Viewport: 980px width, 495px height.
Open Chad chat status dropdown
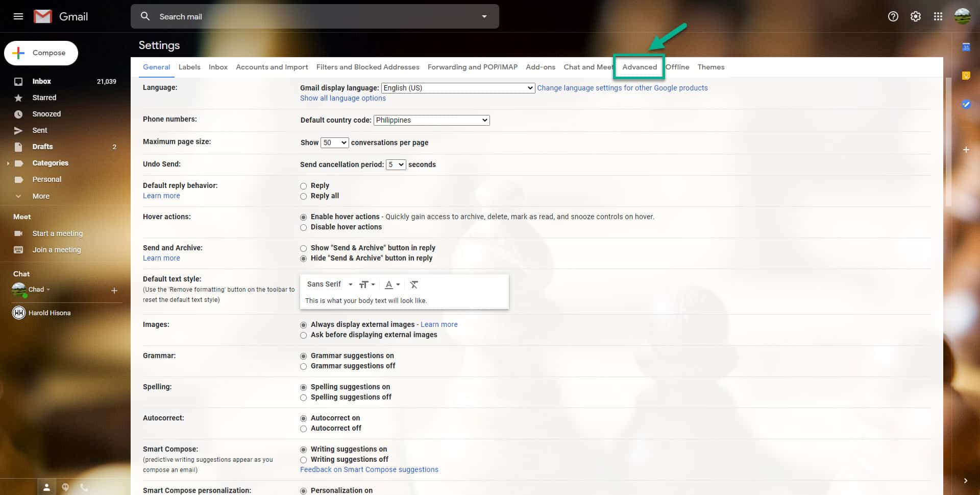pos(48,290)
